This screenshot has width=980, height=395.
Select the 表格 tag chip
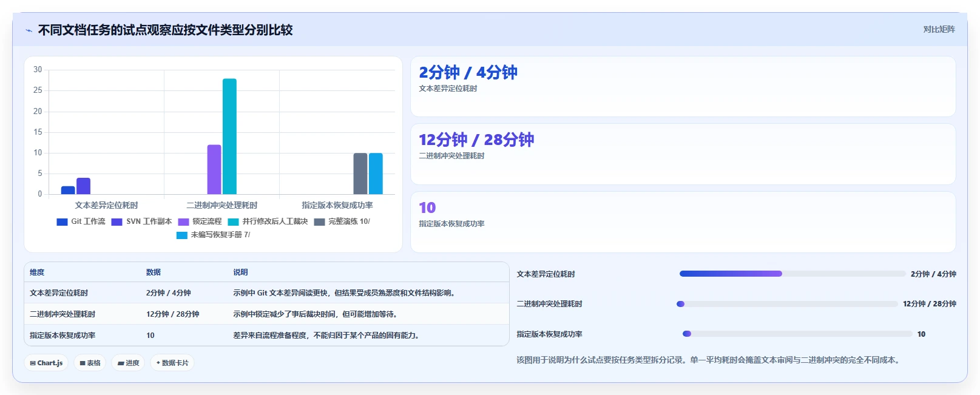click(90, 363)
